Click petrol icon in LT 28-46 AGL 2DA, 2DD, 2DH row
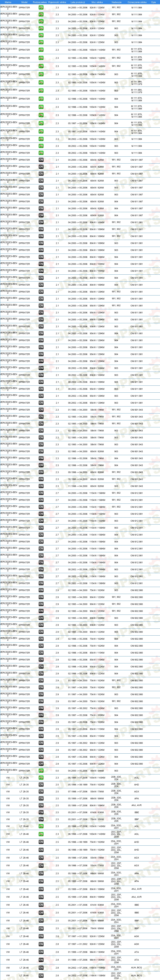This screenshot has width=160, height=980. [x=41, y=826]
